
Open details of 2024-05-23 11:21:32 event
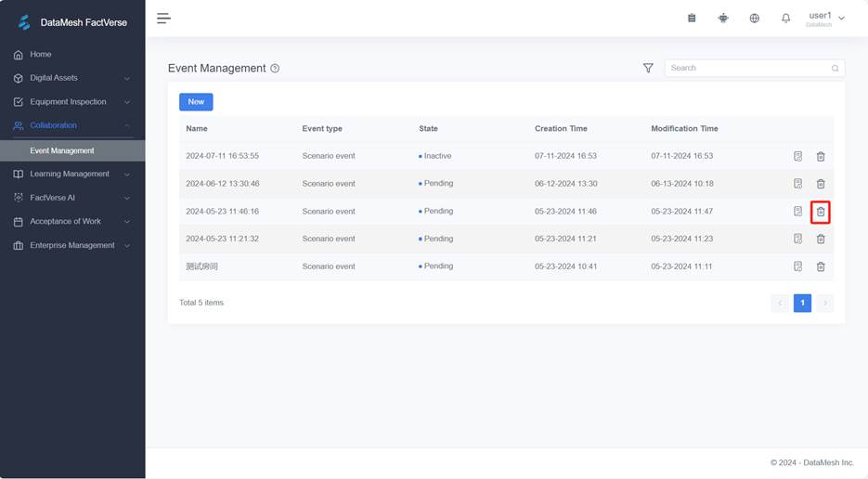tap(797, 239)
